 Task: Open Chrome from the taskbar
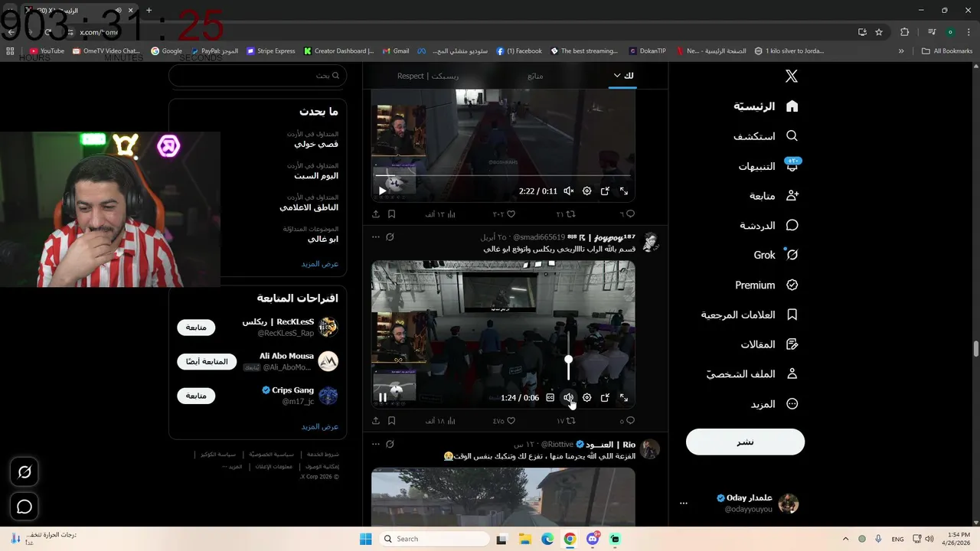click(570, 539)
